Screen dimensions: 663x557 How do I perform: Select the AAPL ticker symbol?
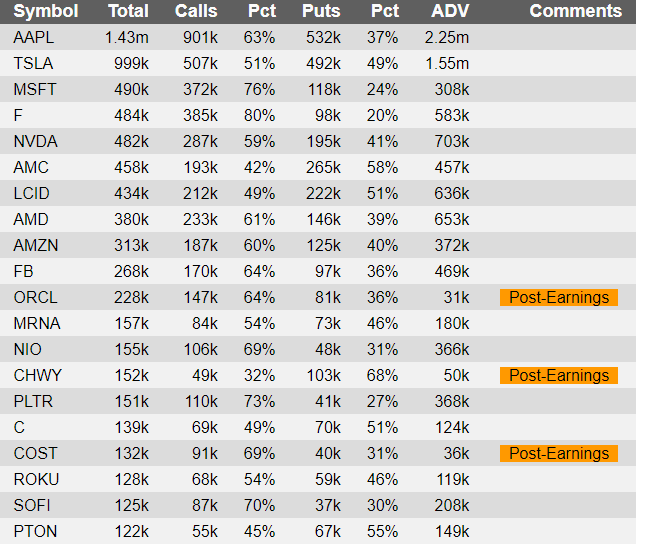[x=33, y=37]
